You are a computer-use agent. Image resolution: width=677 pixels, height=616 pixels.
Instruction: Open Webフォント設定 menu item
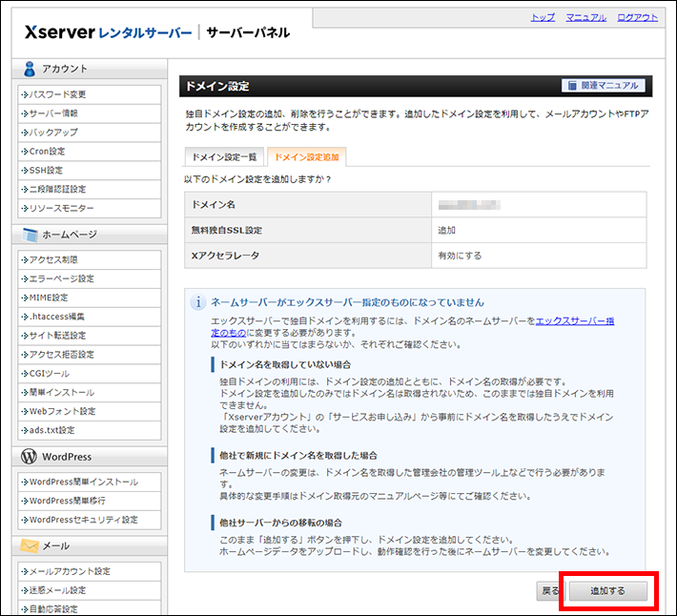(90, 411)
